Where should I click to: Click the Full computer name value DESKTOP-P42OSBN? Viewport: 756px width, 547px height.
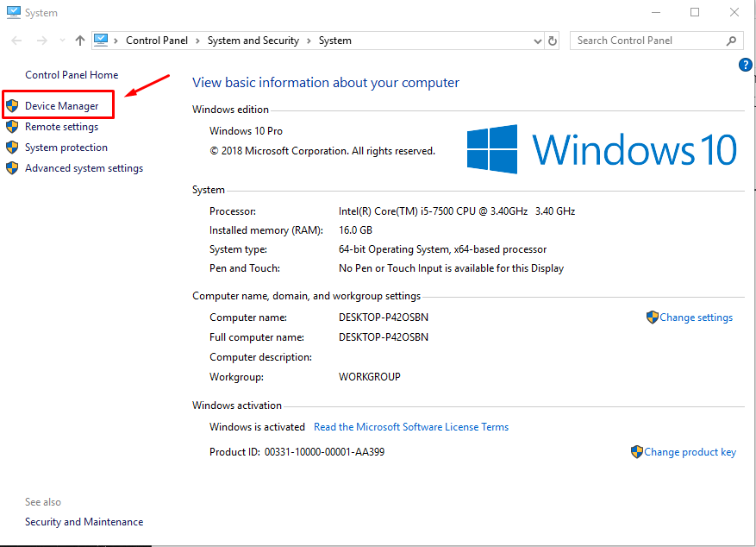(x=384, y=337)
